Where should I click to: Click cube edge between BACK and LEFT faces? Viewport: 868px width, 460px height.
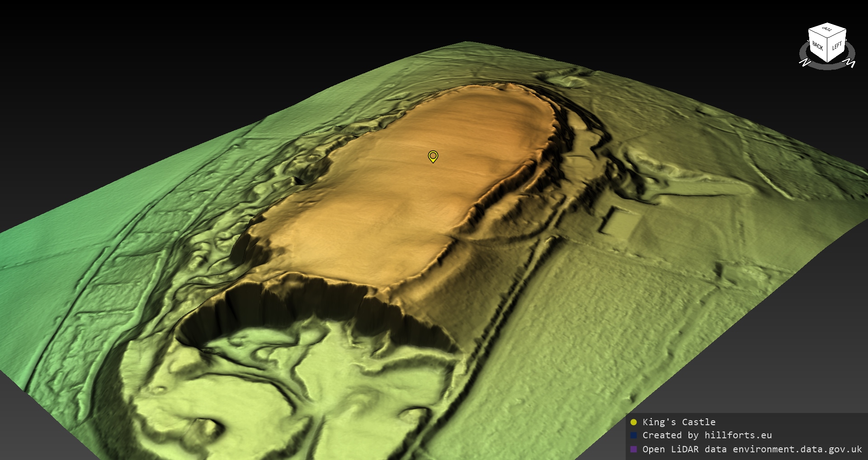point(828,49)
